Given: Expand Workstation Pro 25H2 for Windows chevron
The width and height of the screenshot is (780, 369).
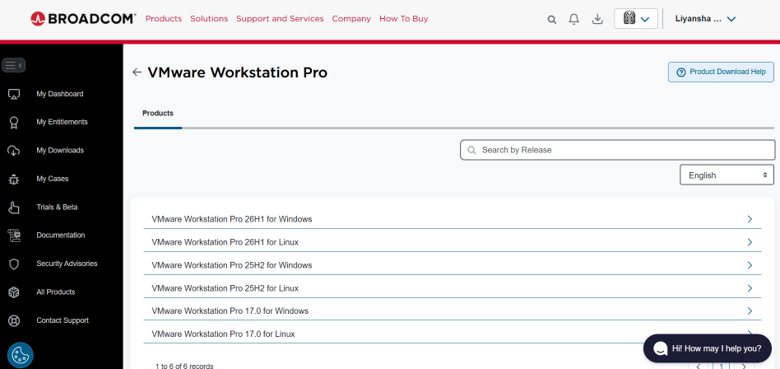Looking at the screenshot, I should tap(750, 265).
